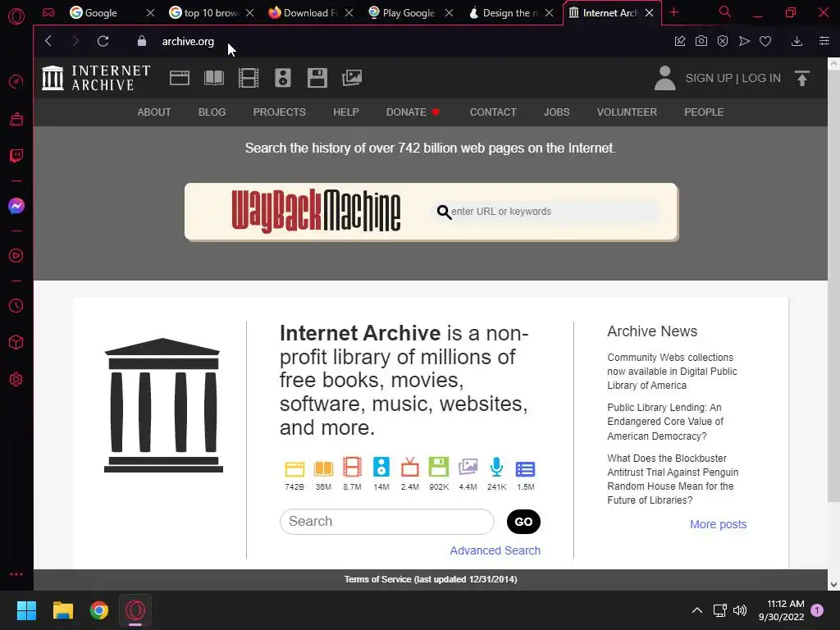This screenshot has height=630, width=840.
Task: Open Chrome from the taskbar
Action: 99,610
